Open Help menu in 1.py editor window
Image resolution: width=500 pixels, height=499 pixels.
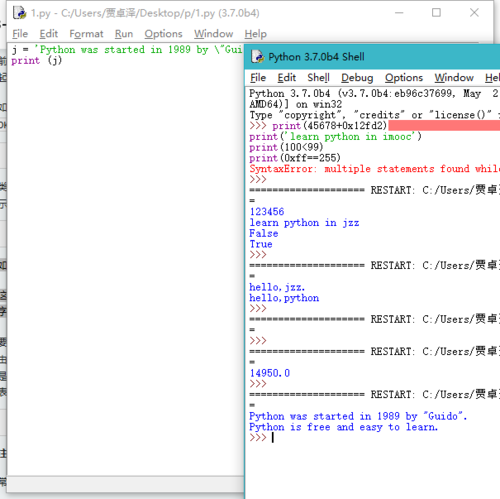[x=255, y=34]
